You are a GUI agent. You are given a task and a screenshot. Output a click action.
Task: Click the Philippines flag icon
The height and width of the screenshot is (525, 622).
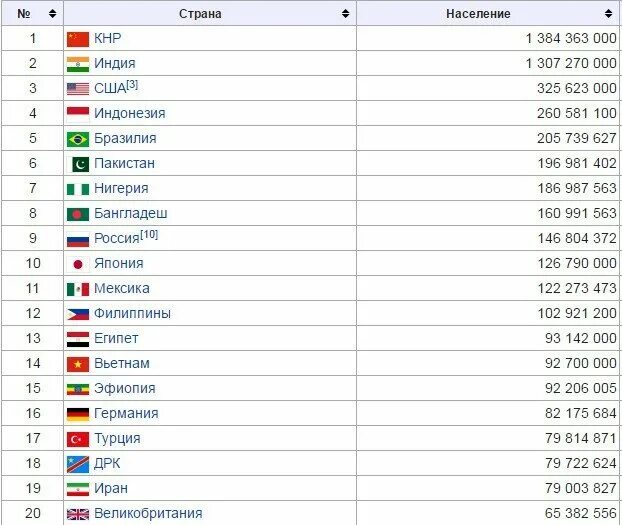click(x=78, y=314)
